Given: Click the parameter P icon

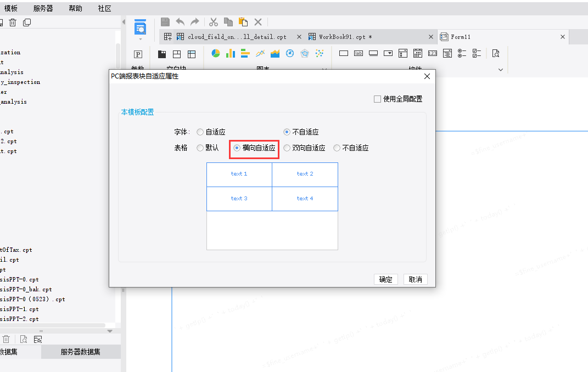Looking at the screenshot, I should 138,54.
